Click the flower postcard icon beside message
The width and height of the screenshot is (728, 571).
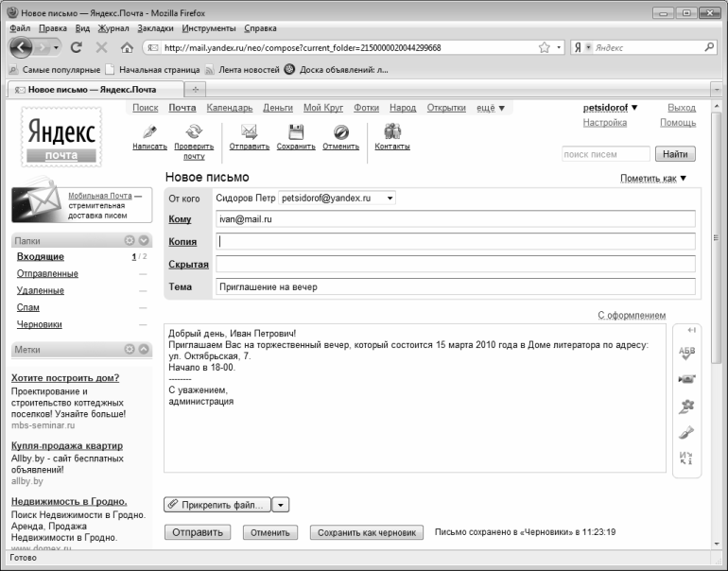(686, 407)
